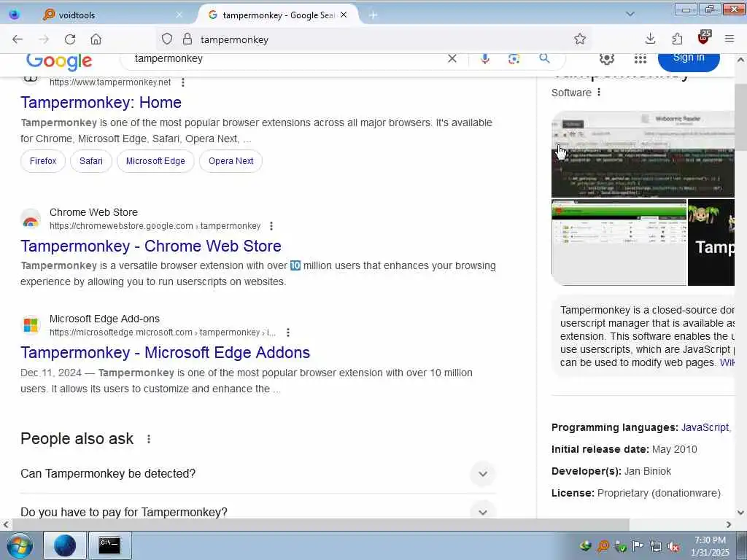Open the browser home page icon

click(96, 39)
